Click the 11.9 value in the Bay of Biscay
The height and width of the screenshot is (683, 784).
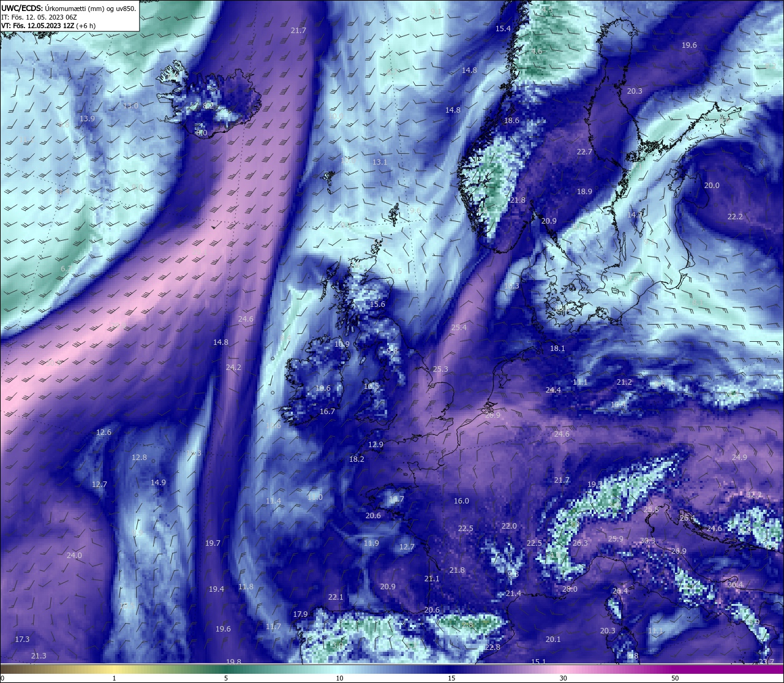coord(371,543)
